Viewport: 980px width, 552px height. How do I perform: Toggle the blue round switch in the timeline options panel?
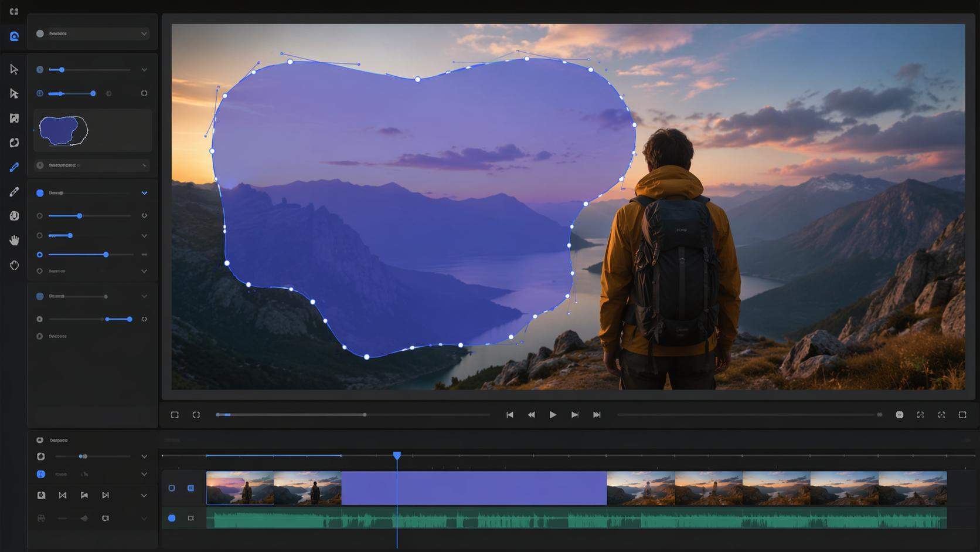click(x=41, y=474)
